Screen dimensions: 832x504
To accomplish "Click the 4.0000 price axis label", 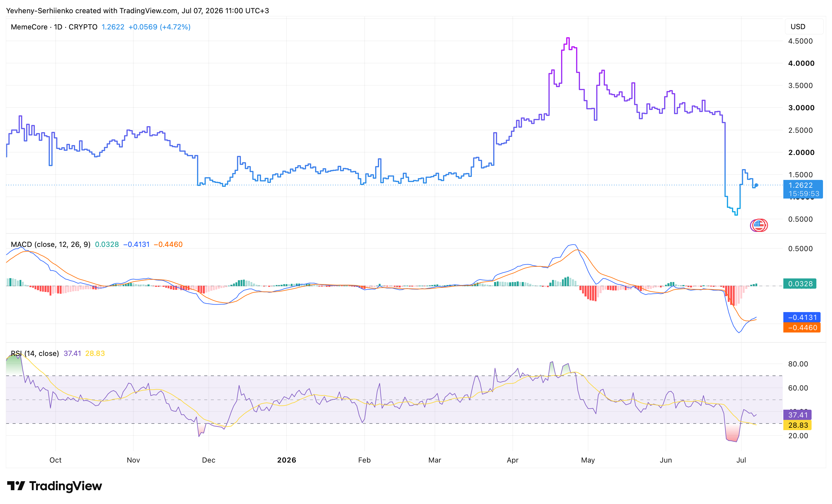I will click(801, 63).
